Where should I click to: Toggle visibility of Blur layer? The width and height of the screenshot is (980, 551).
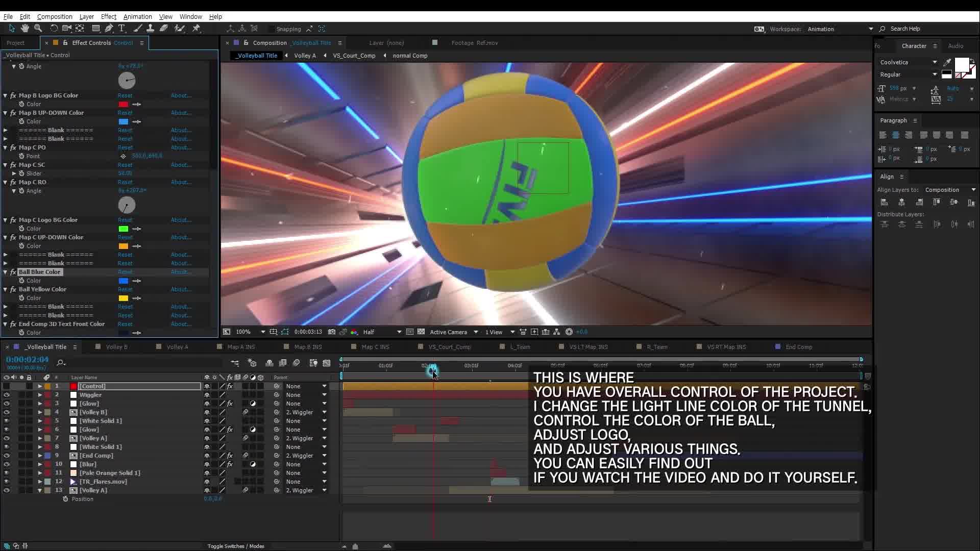[x=7, y=464]
